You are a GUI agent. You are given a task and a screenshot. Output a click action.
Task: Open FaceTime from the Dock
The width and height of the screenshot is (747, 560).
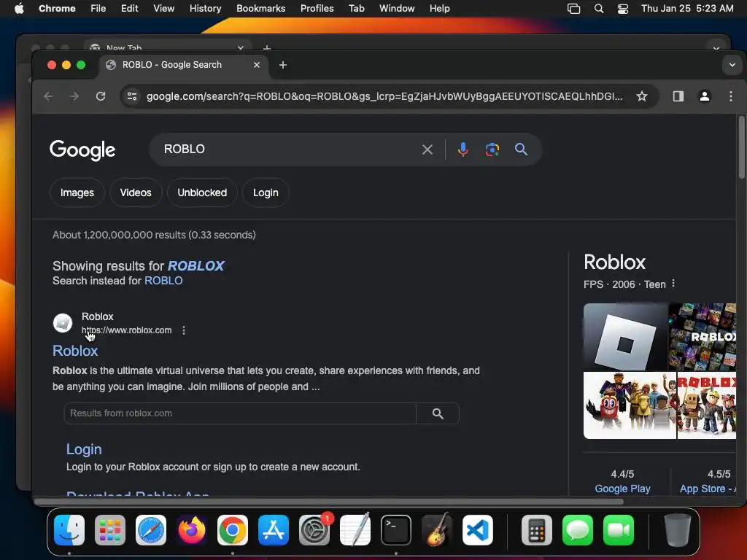click(619, 530)
